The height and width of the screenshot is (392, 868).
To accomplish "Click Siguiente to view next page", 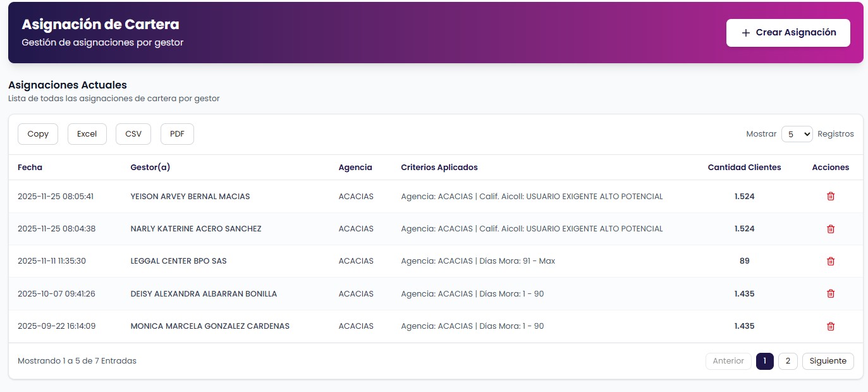I will 828,361.
